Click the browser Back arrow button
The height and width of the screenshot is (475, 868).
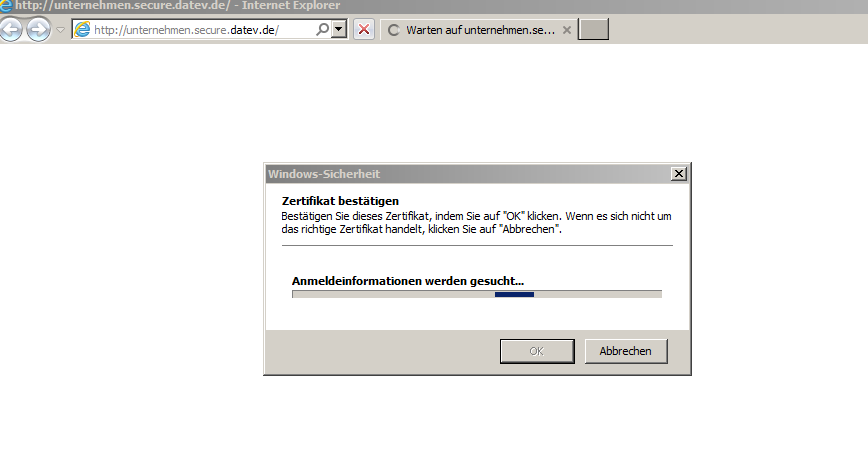point(12,29)
